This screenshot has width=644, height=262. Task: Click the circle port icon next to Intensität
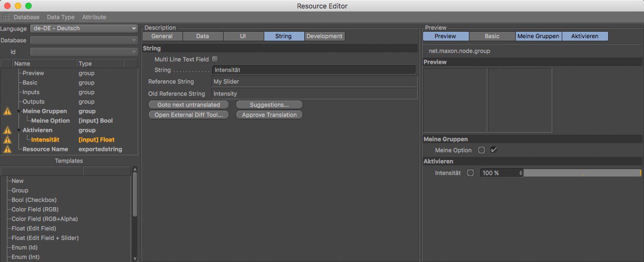click(470, 173)
